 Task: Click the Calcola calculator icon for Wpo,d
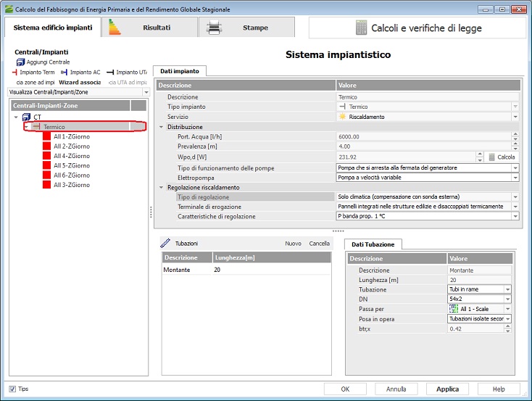click(491, 157)
